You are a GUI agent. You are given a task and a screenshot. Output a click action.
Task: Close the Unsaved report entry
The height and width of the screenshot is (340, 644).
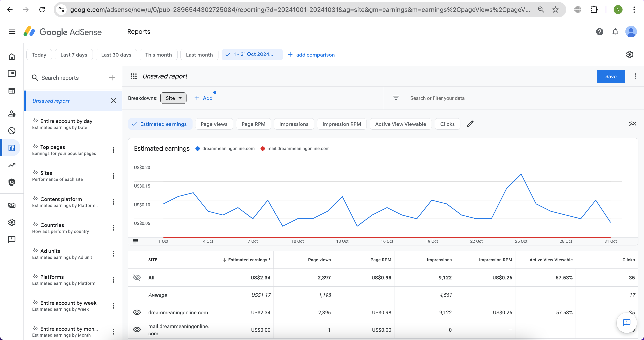(x=114, y=101)
